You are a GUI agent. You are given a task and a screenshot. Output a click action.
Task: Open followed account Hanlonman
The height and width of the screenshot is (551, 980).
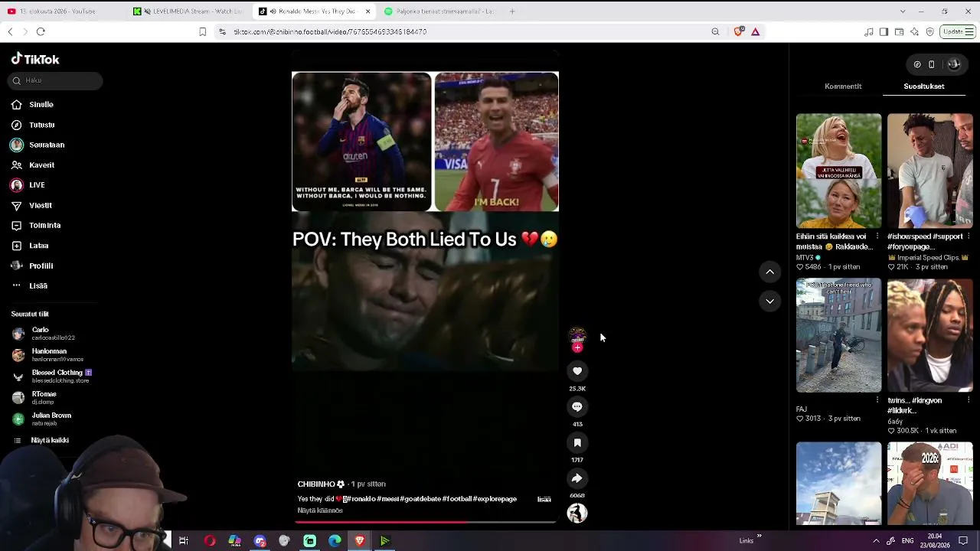pos(48,355)
